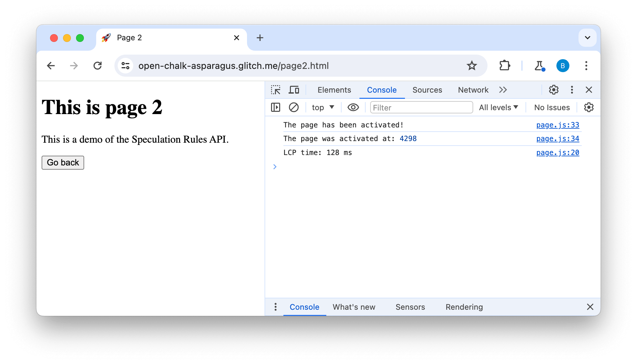This screenshot has width=637, height=364.
Task: Click the page.js:33 link in console
Action: (558, 125)
